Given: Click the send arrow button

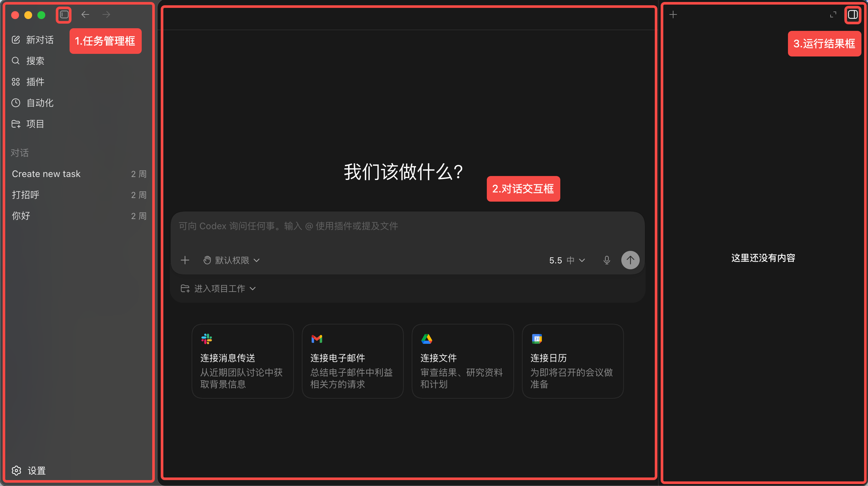Looking at the screenshot, I should pyautogui.click(x=630, y=260).
